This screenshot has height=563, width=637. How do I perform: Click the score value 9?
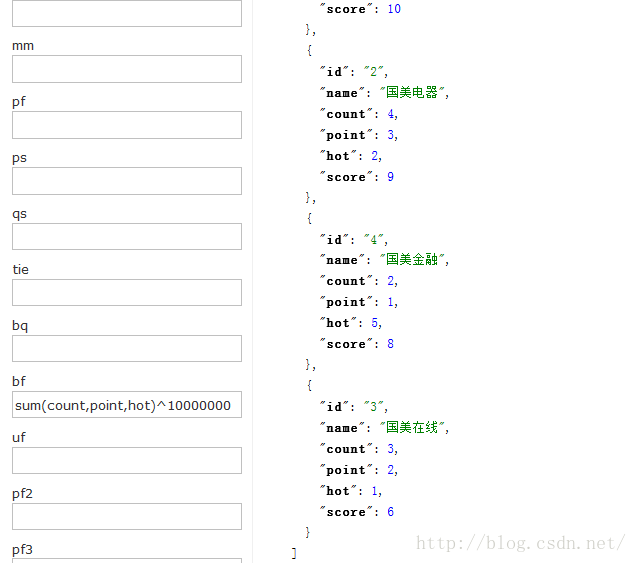[x=390, y=177]
